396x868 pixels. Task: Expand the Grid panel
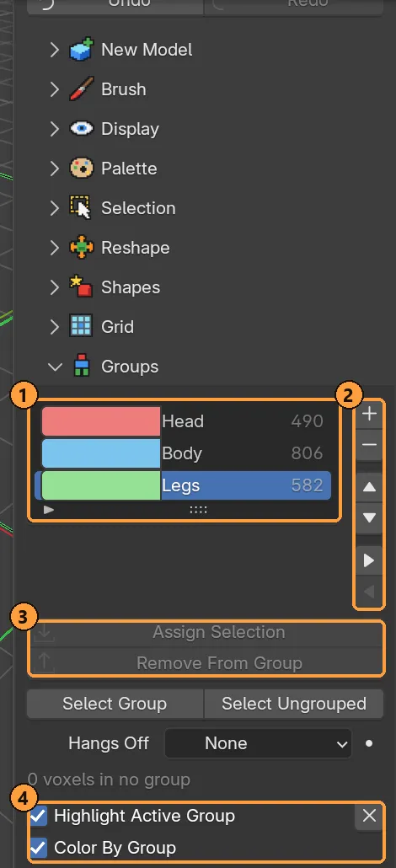[x=117, y=327]
